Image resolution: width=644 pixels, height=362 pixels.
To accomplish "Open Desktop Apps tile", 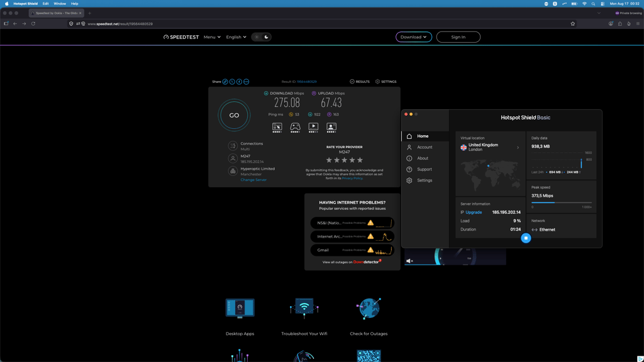I will [240, 317].
